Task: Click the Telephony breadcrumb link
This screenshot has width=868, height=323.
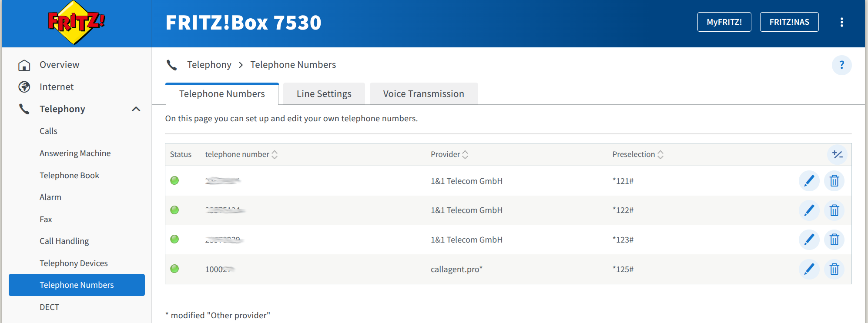Action: [x=209, y=65]
